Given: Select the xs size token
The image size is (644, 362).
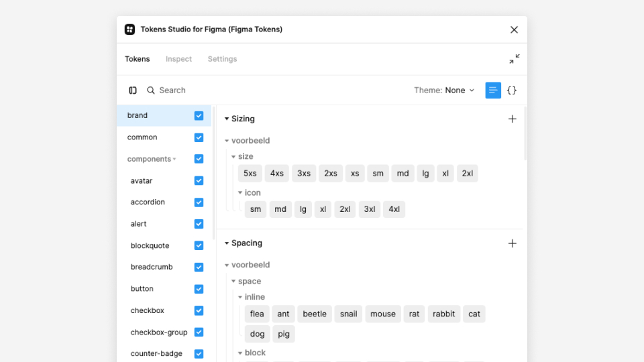Looking at the screenshot, I should pyautogui.click(x=355, y=173).
